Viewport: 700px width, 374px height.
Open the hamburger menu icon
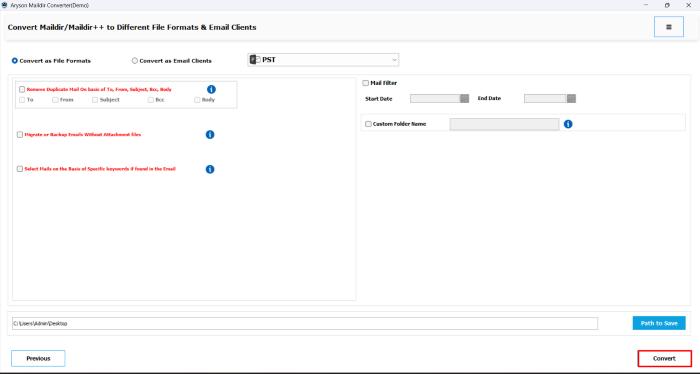[669, 27]
